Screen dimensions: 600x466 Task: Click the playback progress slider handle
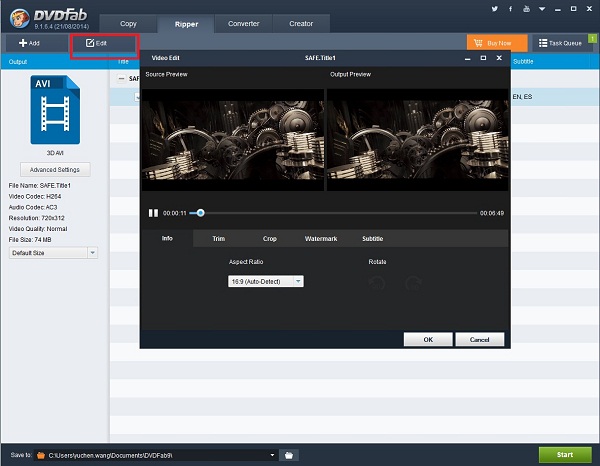tap(201, 213)
